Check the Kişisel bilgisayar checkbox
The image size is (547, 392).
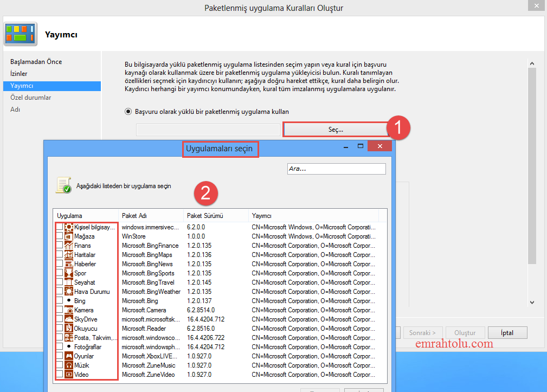pyautogui.click(x=59, y=227)
